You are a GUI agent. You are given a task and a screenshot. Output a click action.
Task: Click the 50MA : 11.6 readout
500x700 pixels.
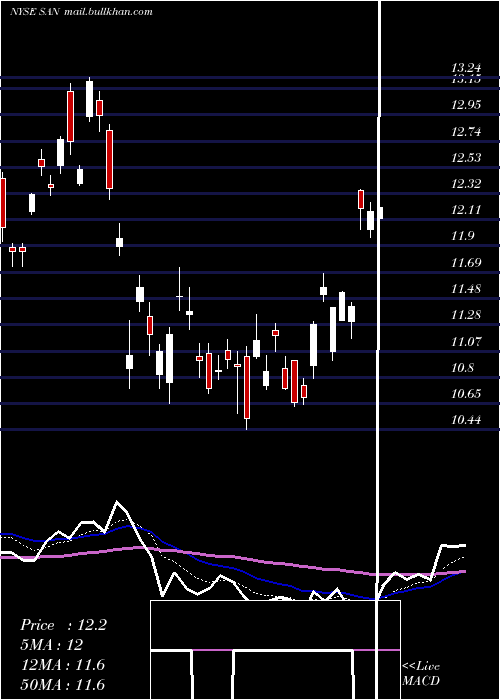[x=62, y=684]
